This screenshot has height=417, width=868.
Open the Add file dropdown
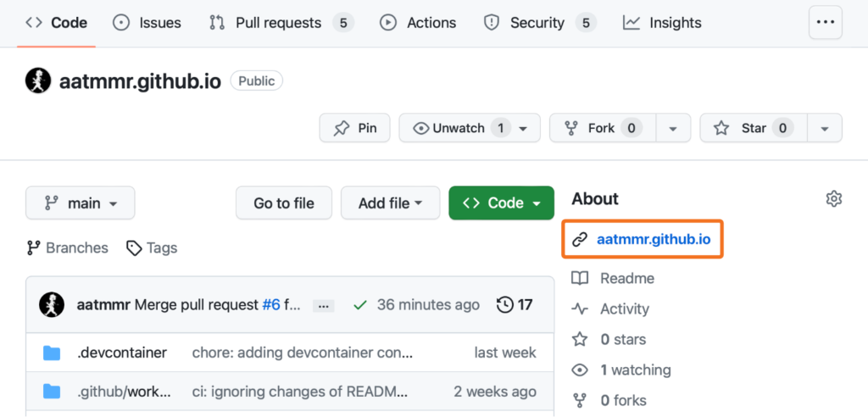pyautogui.click(x=390, y=203)
